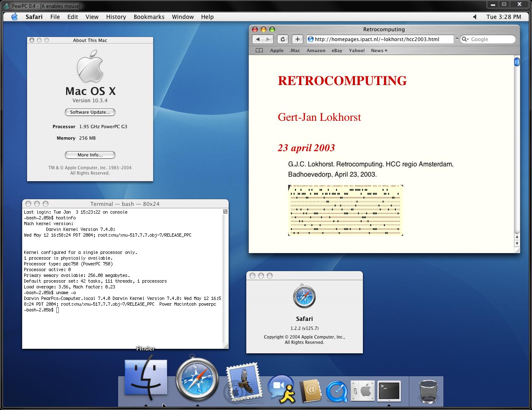Open Apple bookmark in bookmarks bar
The image size is (532, 410).
[277, 51]
